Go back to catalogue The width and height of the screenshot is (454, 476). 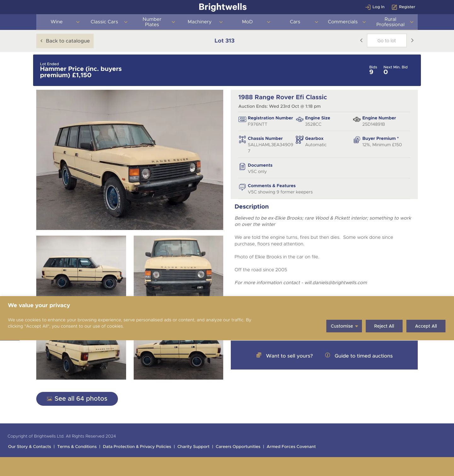point(65,41)
